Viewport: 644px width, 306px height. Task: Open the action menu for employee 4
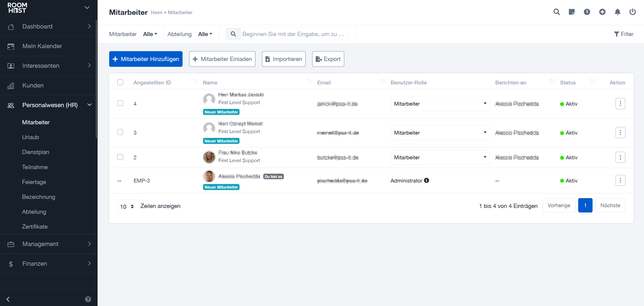pyautogui.click(x=620, y=104)
